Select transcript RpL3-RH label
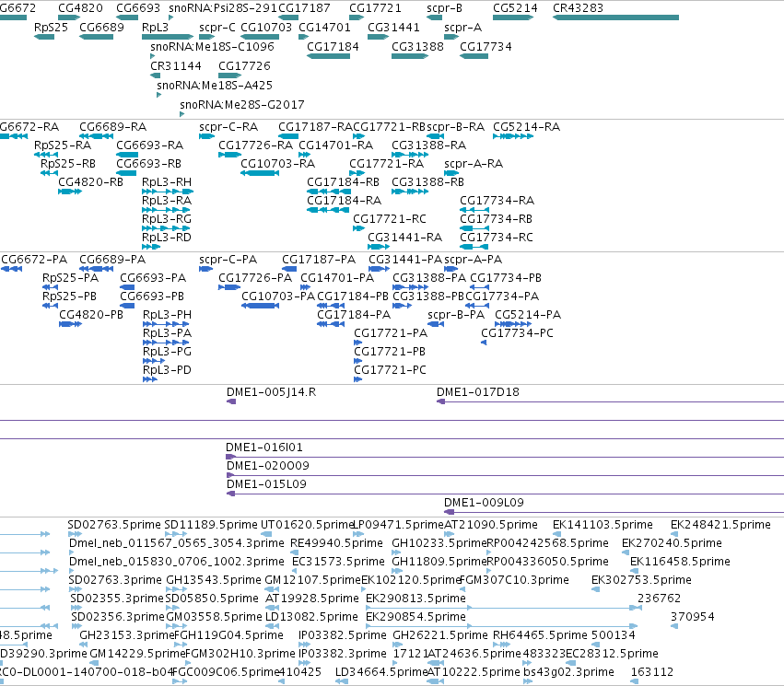784x686 pixels. [x=167, y=182]
